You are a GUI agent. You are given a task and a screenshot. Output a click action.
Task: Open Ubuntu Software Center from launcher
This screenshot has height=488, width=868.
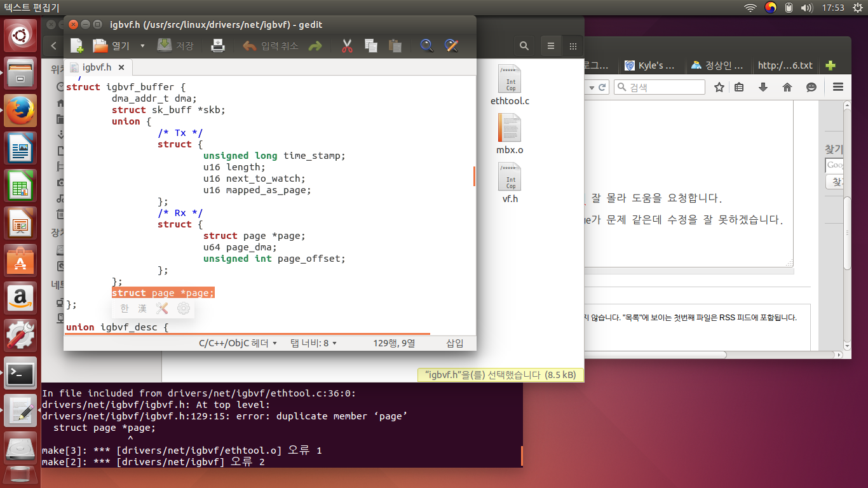click(x=20, y=261)
